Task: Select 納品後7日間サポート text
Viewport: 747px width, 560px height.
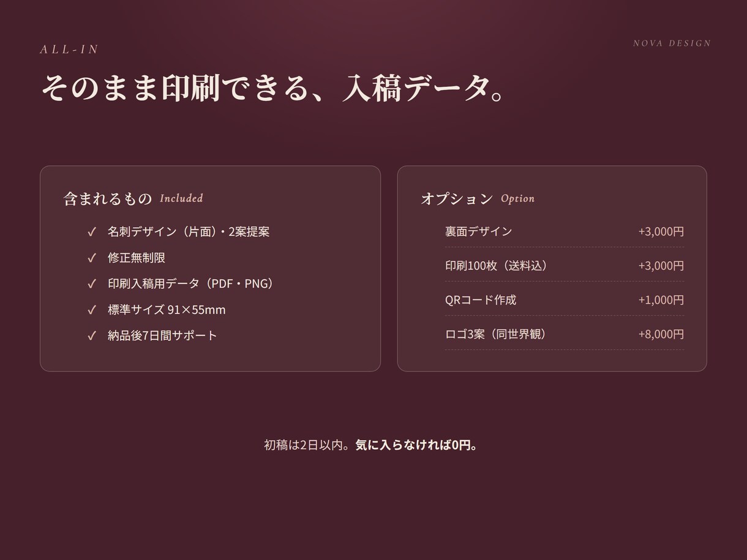Action: click(162, 335)
